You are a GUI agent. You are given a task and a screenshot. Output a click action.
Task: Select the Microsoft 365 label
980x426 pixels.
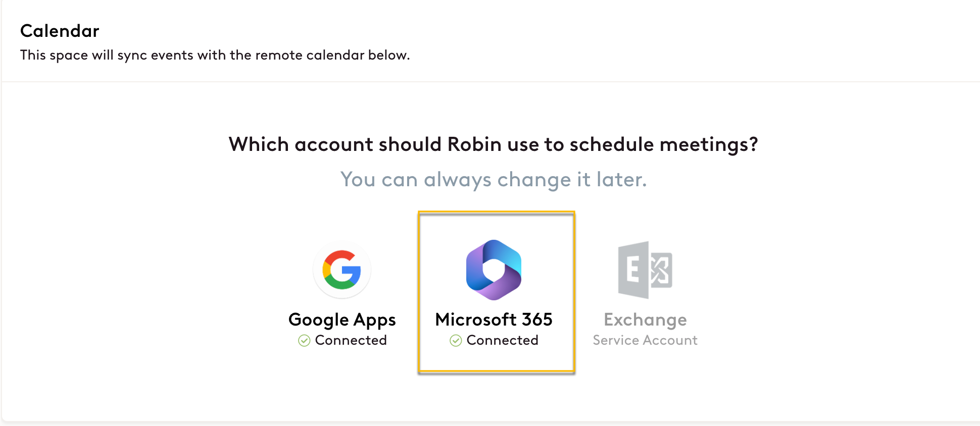[x=494, y=320]
